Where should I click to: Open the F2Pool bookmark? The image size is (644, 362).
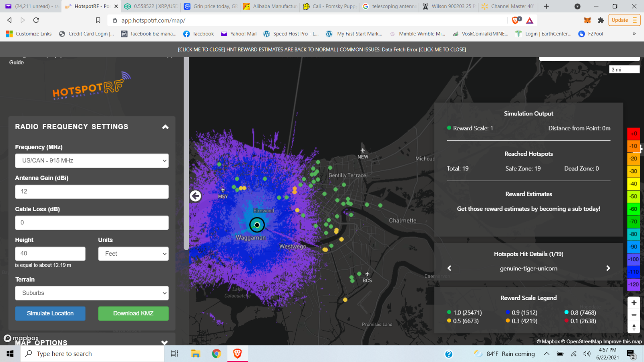pos(591,34)
